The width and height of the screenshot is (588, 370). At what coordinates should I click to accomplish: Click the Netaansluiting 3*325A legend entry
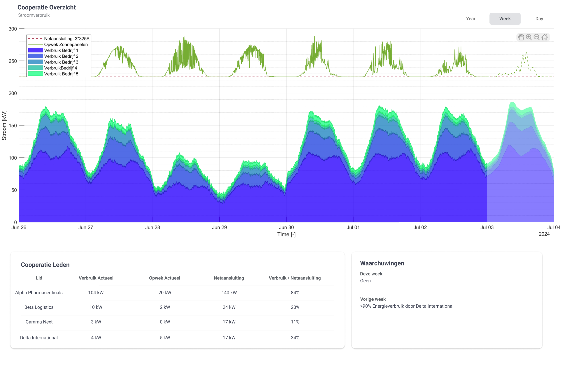tap(66, 38)
